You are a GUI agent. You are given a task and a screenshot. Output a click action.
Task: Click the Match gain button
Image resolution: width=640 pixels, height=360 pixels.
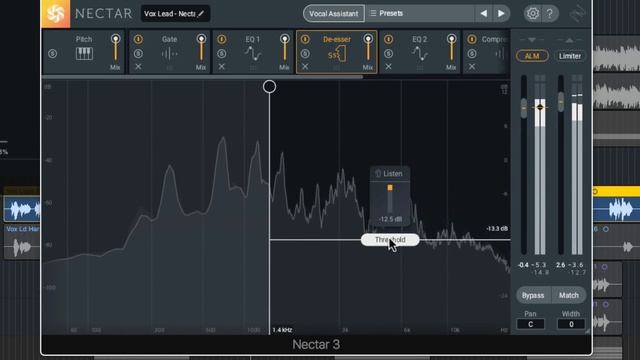(x=569, y=295)
